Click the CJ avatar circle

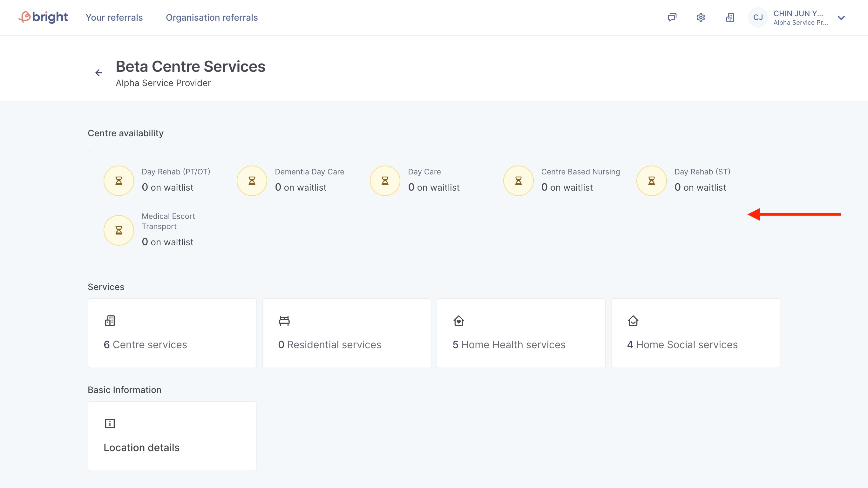(758, 17)
